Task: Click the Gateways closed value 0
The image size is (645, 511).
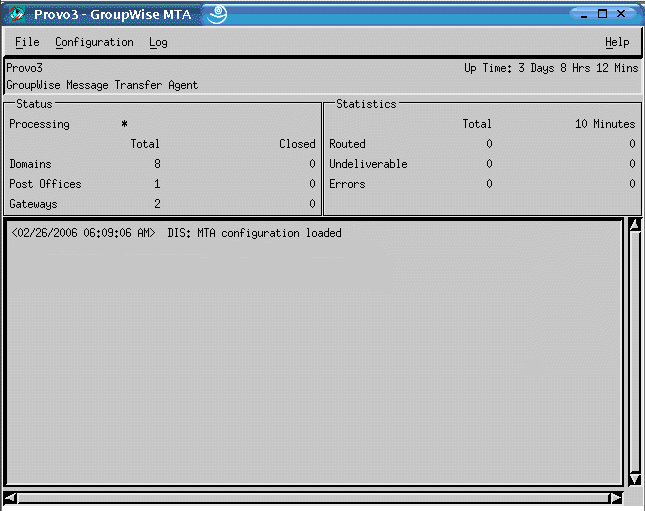Action: pos(312,204)
